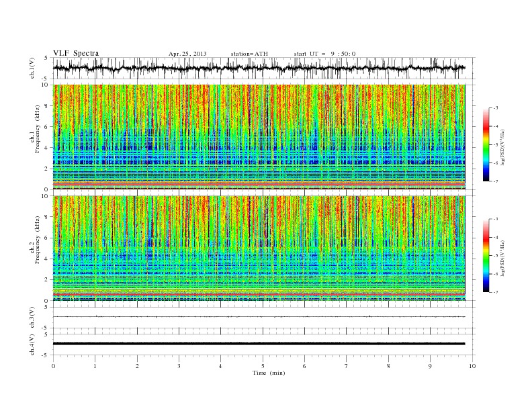Select the ch.1 "log(PSD)(V²/Hz)" colorbar label
The width and height of the screenshot is (532, 411).
(x=503, y=146)
